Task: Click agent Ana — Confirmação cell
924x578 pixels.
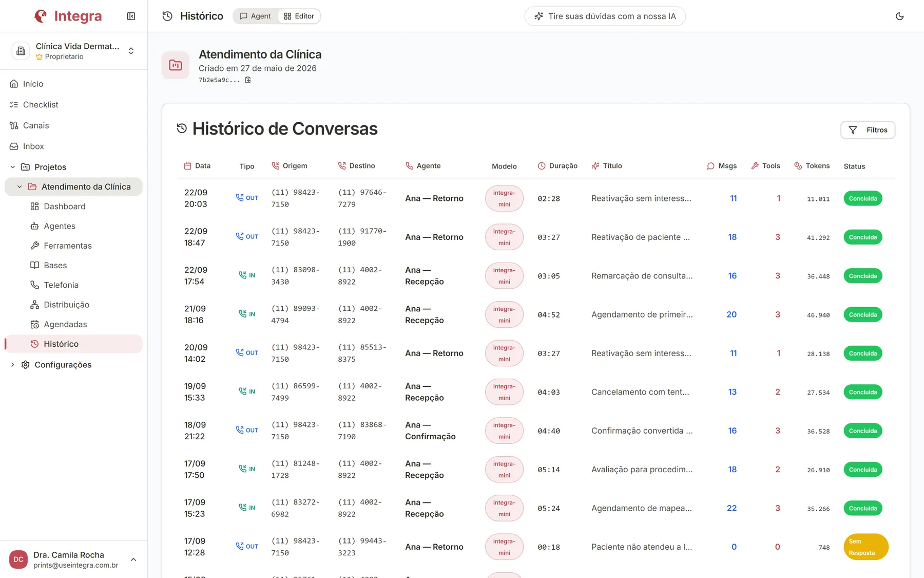Action: pos(430,431)
